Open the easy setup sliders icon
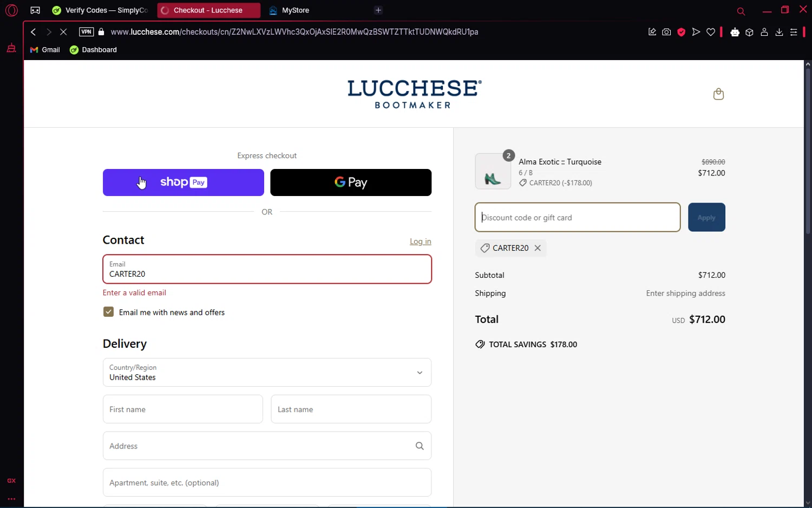This screenshot has height=508, width=812. (794, 32)
